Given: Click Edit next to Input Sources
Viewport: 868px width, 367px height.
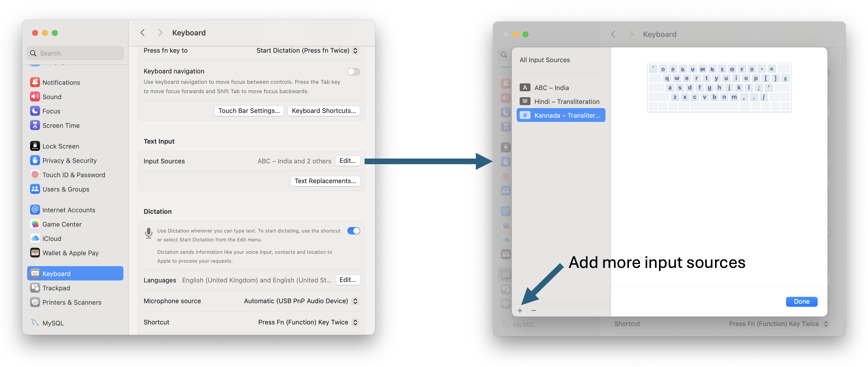Looking at the screenshot, I should [x=348, y=161].
